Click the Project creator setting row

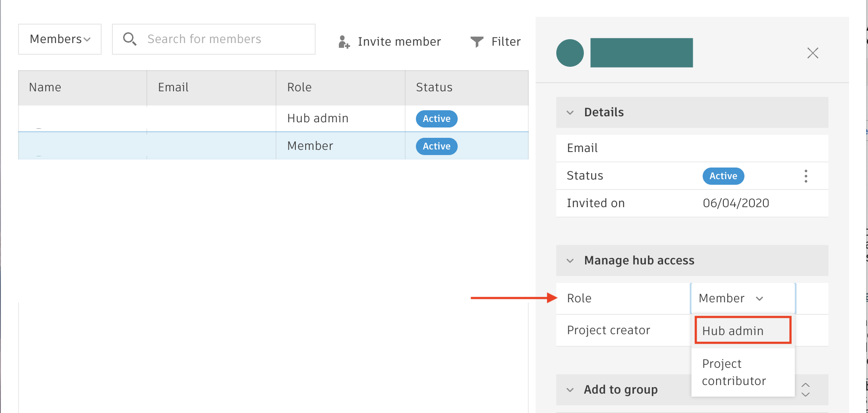click(x=608, y=330)
